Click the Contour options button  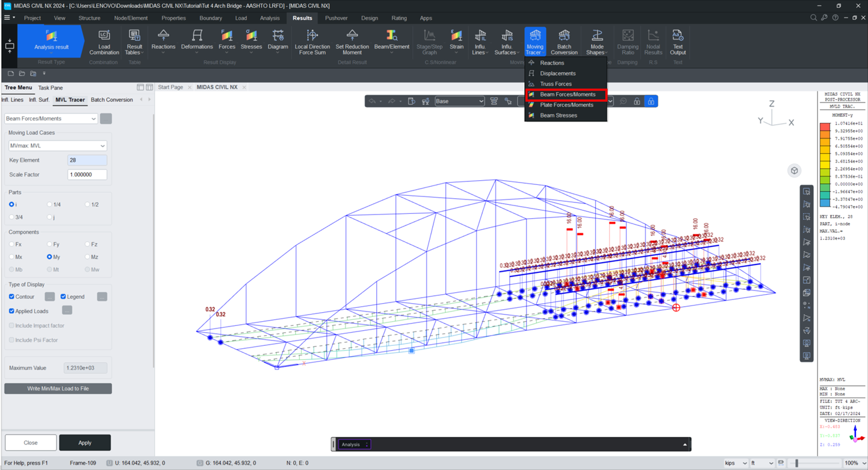(49, 296)
